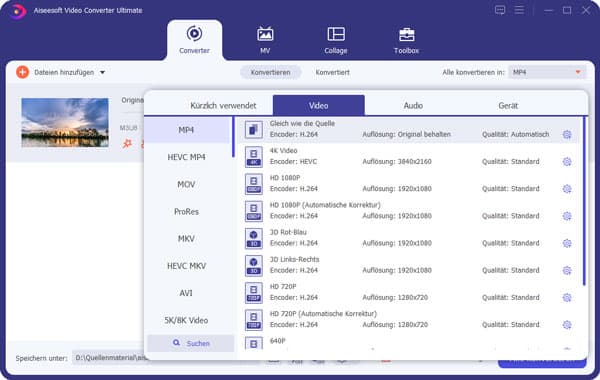Click Auflösung: 3840x2160 text

click(x=397, y=161)
